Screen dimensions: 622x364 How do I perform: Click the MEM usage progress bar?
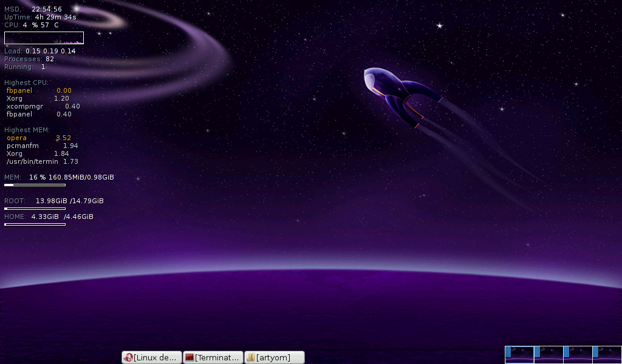coord(35,185)
